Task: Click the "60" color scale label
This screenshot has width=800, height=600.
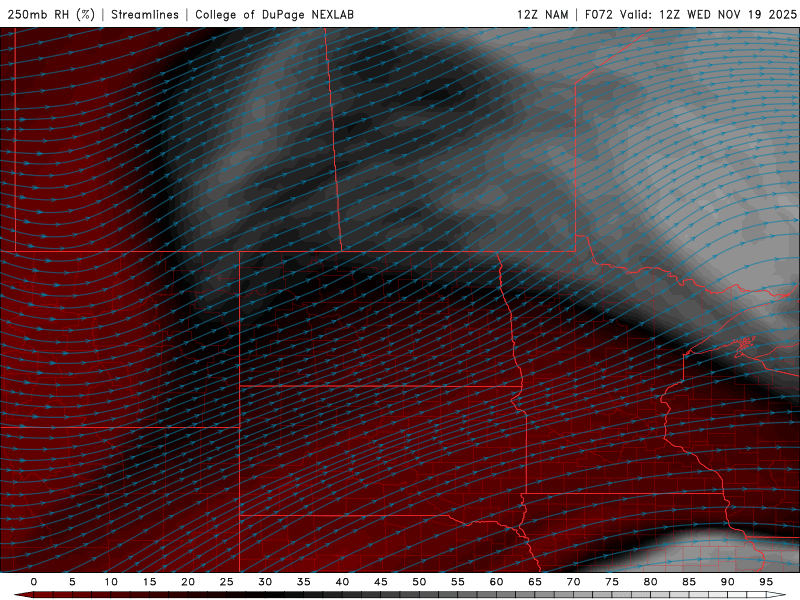Action: coord(496,582)
